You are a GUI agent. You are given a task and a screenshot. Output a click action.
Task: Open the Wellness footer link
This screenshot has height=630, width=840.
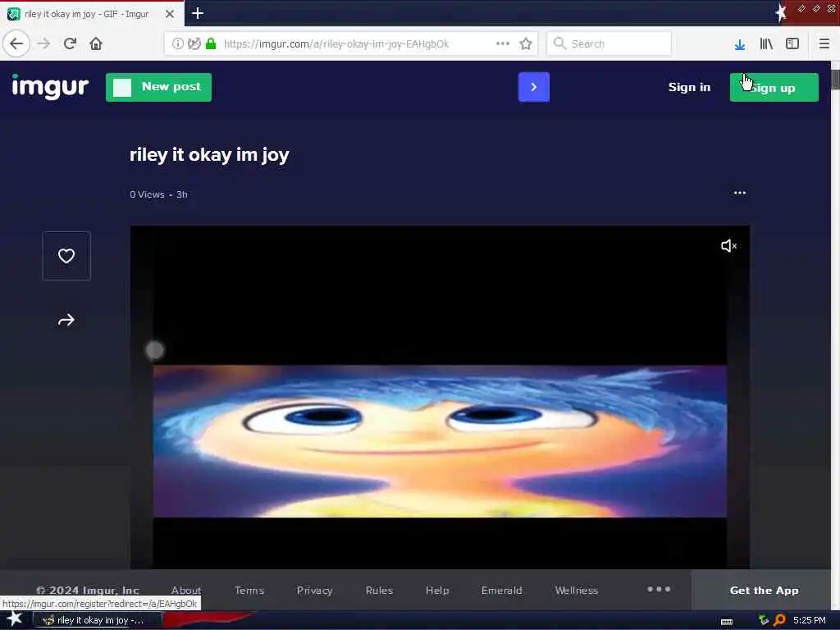(577, 591)
